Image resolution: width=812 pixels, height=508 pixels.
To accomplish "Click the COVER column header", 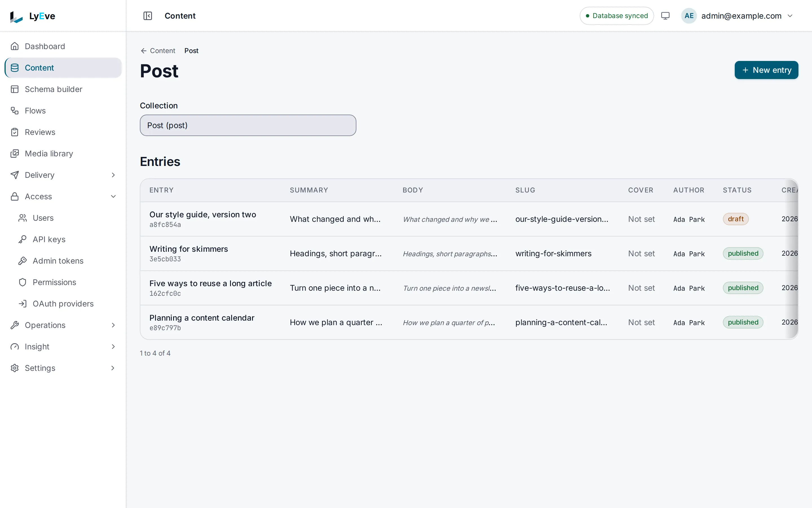I will pyautogui.click(x=641, y=190).
